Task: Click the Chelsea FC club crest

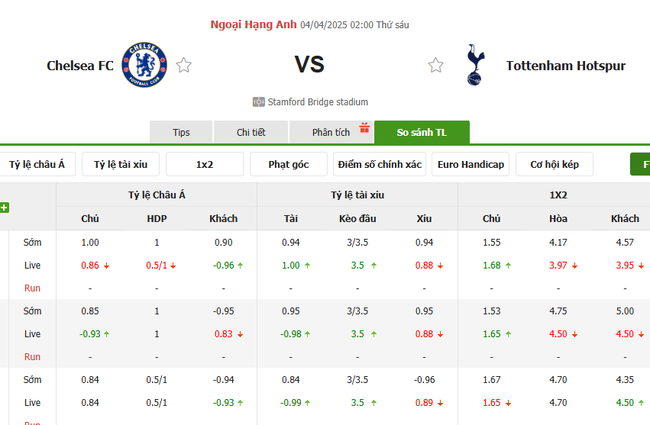Action: tap(144, 65)
